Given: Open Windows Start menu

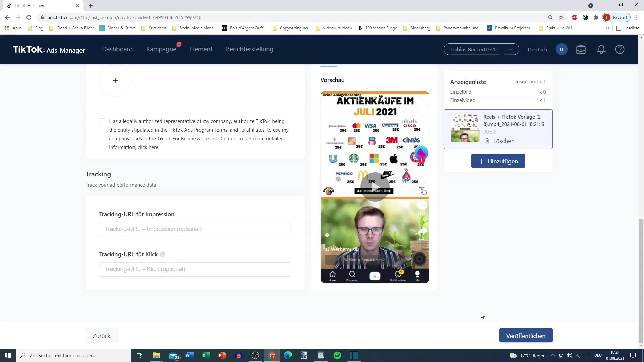Looking at the screenshot, I should point(8,355).
